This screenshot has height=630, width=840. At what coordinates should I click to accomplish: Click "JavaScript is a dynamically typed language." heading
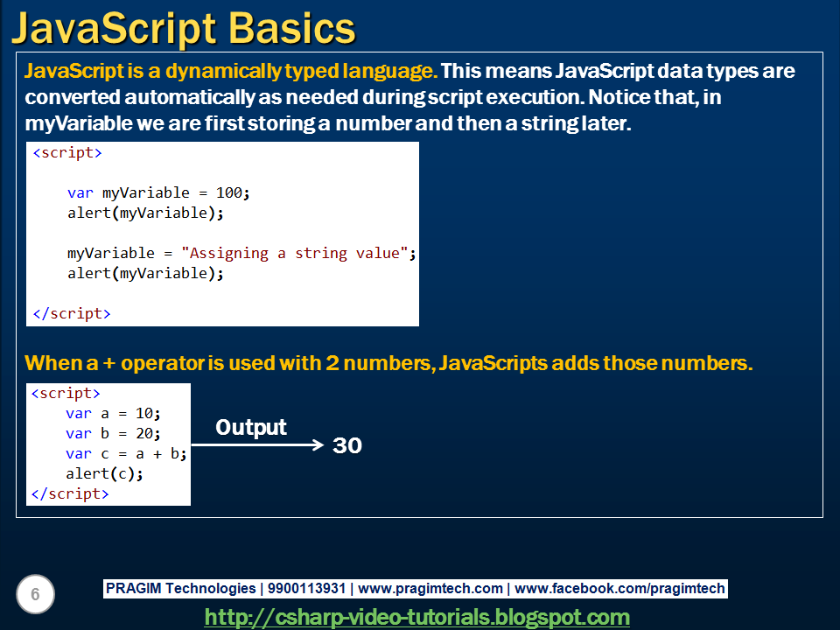[x=231, y=71]
